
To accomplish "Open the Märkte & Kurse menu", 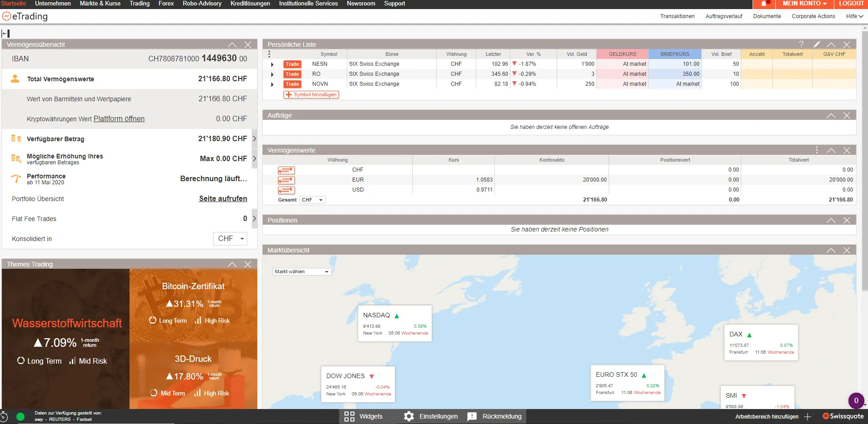I will [x=100, y=4].
